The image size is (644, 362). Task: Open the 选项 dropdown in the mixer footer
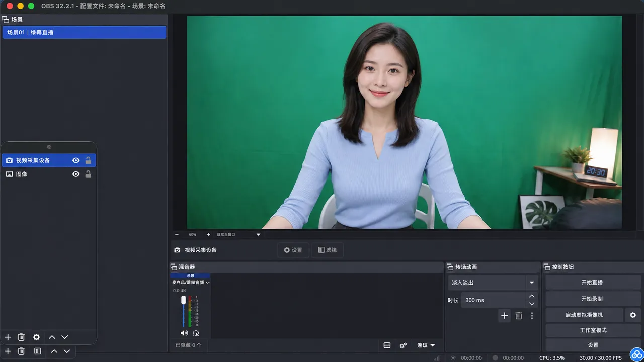pyautogui.click(x=426, y=345)
